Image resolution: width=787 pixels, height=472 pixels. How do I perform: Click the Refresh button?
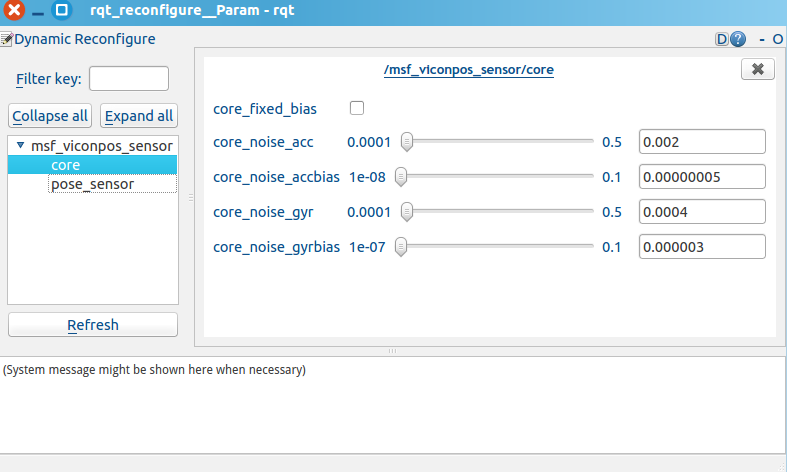93,325
